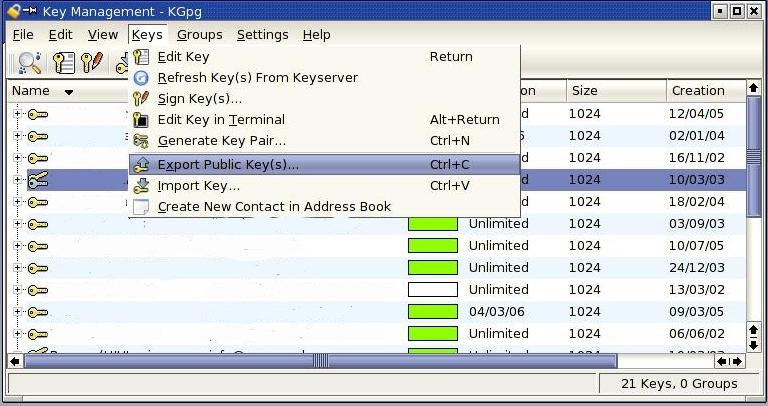Choose Import Key... entry
The height and width of the screenshot is (406, 768).
[324, 186]
